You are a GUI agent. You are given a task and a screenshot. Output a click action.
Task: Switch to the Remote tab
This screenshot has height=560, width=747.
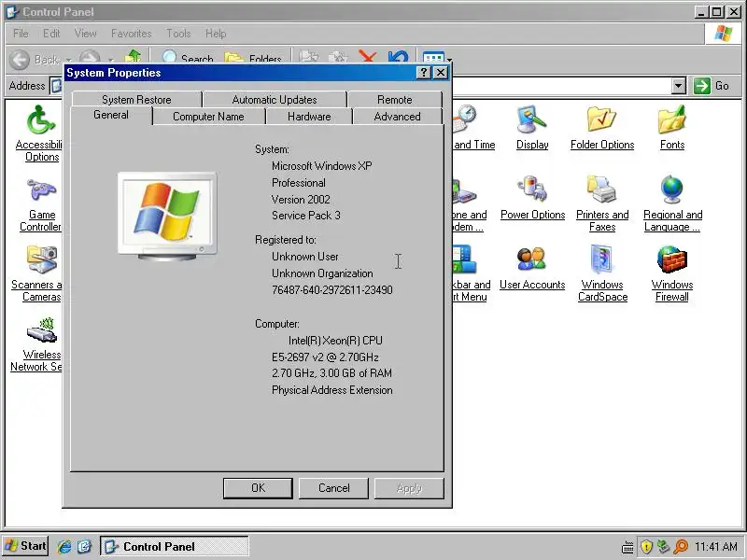[394, 100]
